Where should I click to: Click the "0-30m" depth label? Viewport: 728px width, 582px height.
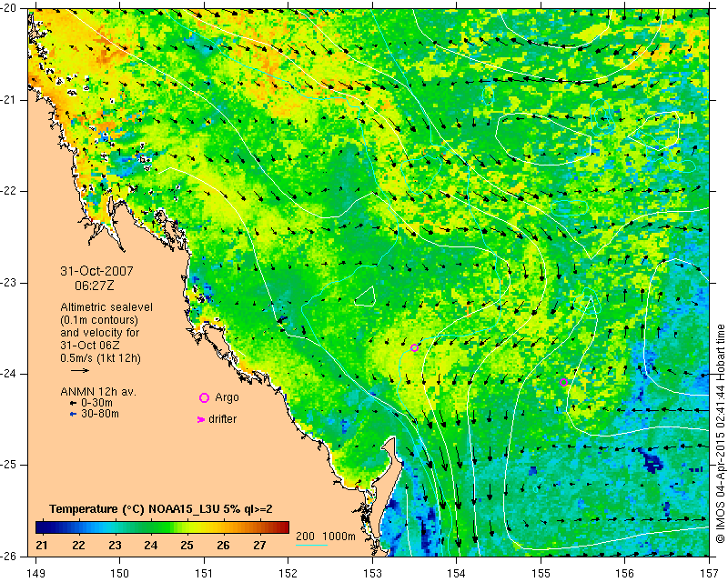[x=96, y=403]
